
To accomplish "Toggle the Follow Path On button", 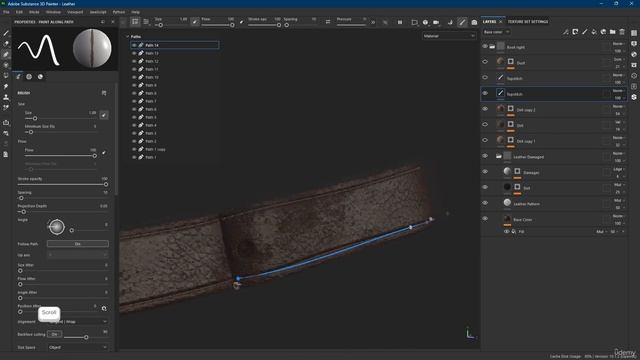I will click(78, 244).
